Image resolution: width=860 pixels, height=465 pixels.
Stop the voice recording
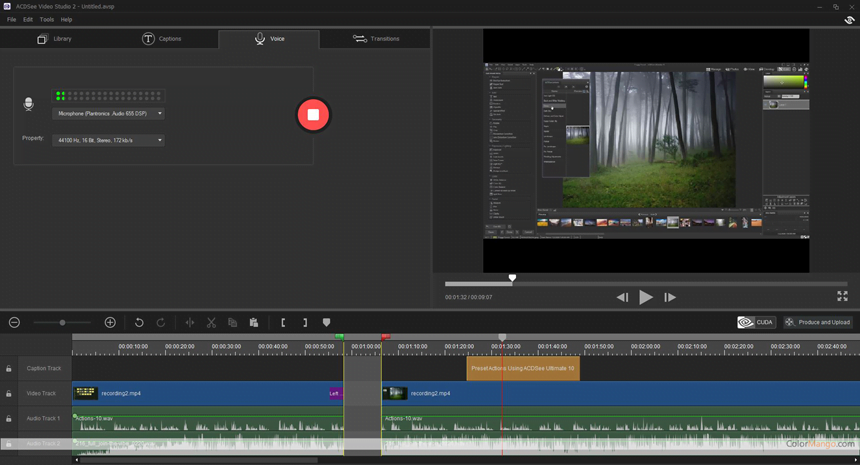[x=313, y=115]
